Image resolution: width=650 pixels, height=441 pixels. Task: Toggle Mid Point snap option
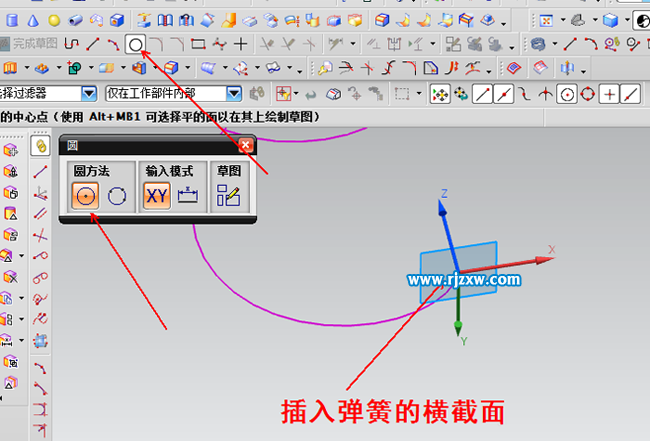pos(504,94)
